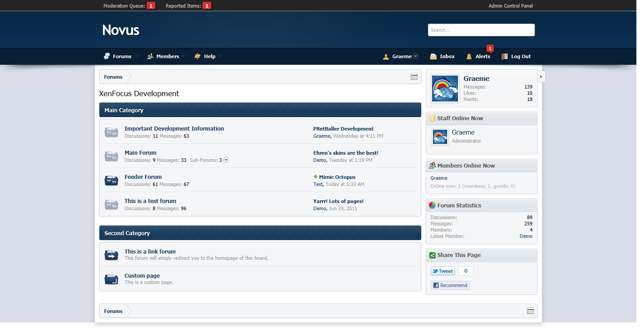Click the link forum arrow icon
Viewport: 644px width, 330px height.
point(111,255)
